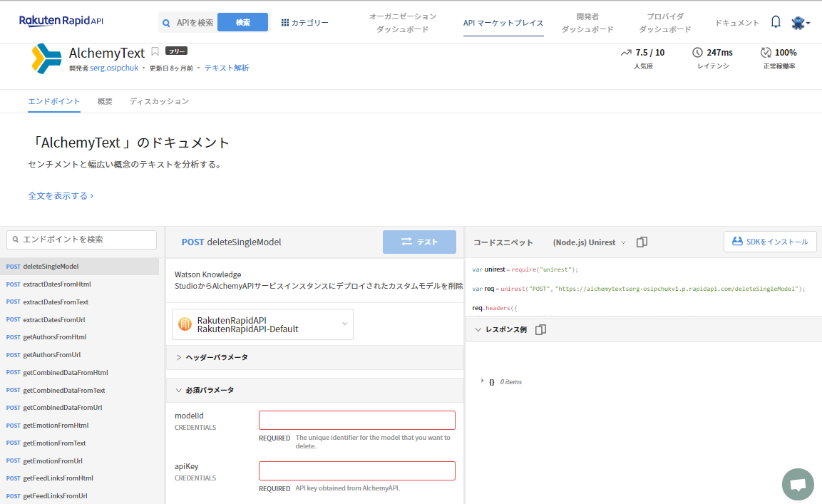Viewport: 822px width, 504px height.
Task: Click the フリー pricing badge
Action: point(176,51)
